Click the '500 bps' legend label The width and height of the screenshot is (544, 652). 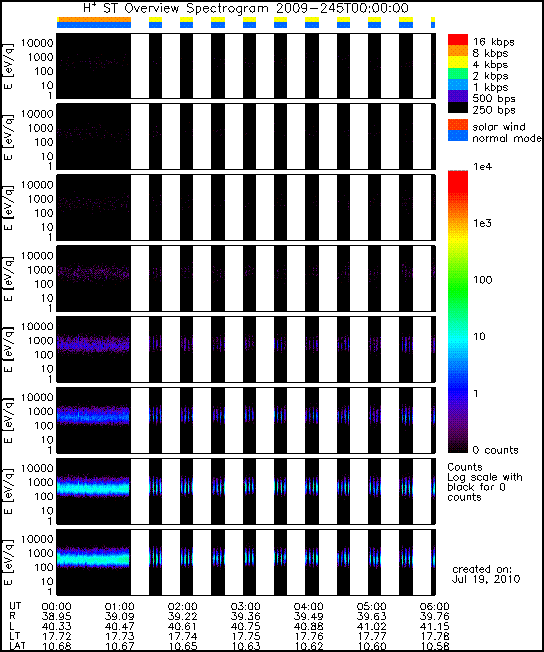coord(494,99)
